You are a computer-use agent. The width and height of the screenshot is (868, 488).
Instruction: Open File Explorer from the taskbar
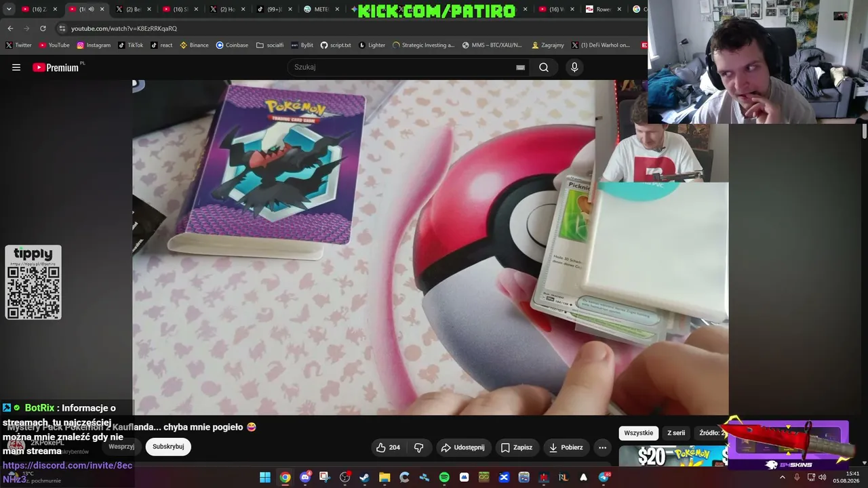click(384, 477)
